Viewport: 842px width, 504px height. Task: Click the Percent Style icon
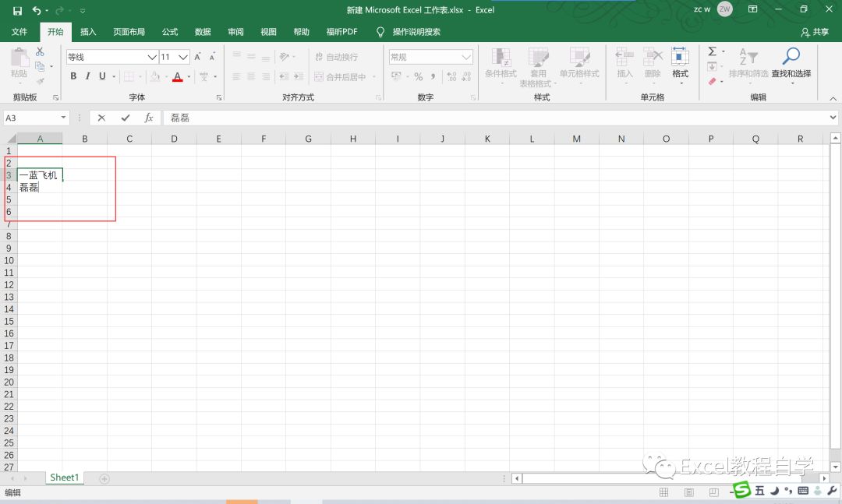(x=419, y=77)
